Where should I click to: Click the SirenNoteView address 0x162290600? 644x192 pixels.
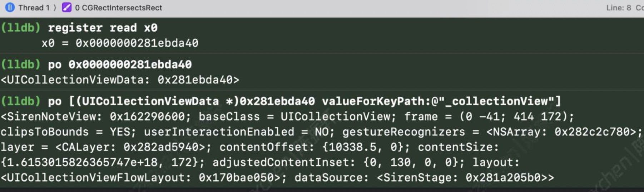(x=147, y=116)
